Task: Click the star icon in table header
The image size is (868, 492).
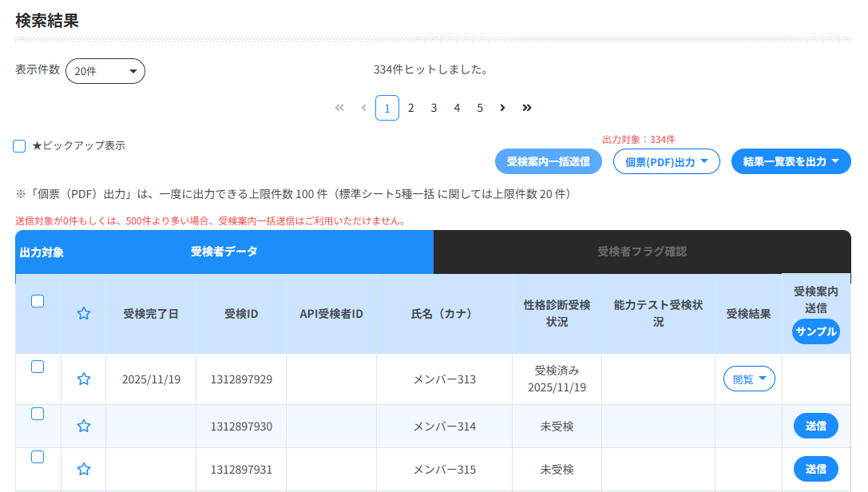Action: click(x=83, y=314)
